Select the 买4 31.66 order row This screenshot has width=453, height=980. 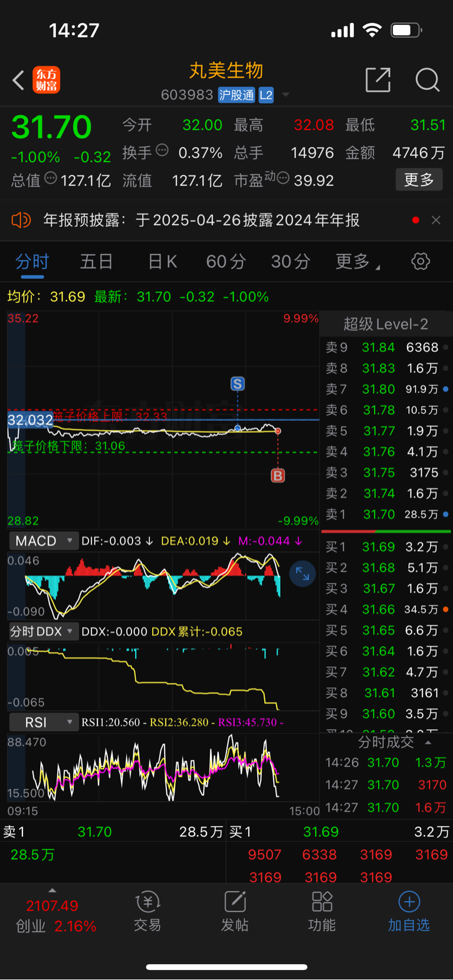tap(386, 610)
